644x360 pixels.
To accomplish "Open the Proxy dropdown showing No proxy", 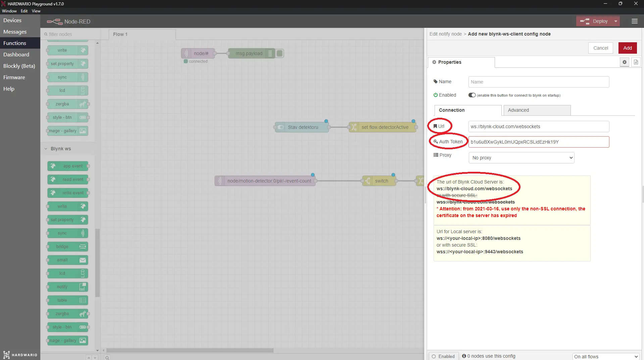I will pos(521,158).
